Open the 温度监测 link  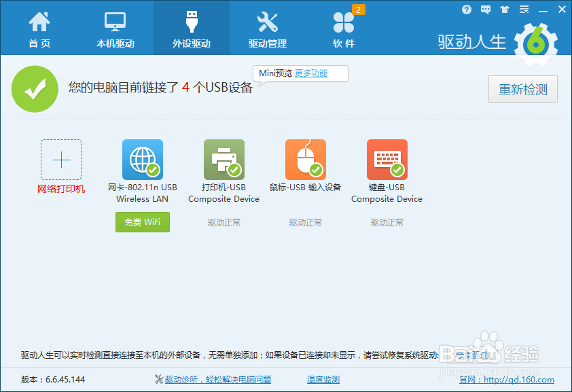(x=323, y=380)
